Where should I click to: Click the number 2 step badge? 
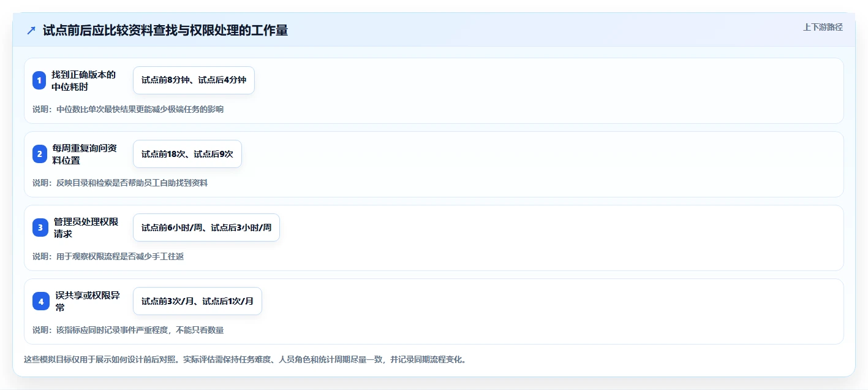click(x=40, y=154)
